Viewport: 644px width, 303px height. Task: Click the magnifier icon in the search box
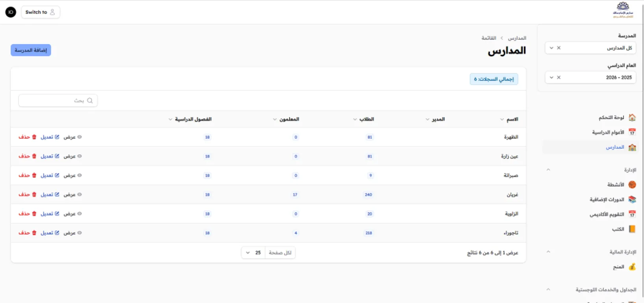pos(90,101)
